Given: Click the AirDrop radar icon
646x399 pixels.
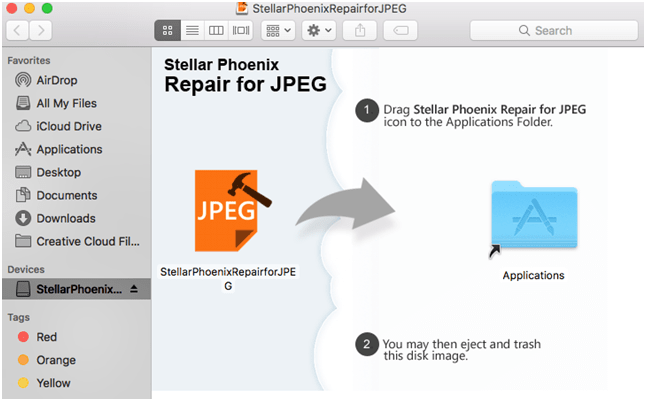Looking at the screenshot, I should (23, 80).
